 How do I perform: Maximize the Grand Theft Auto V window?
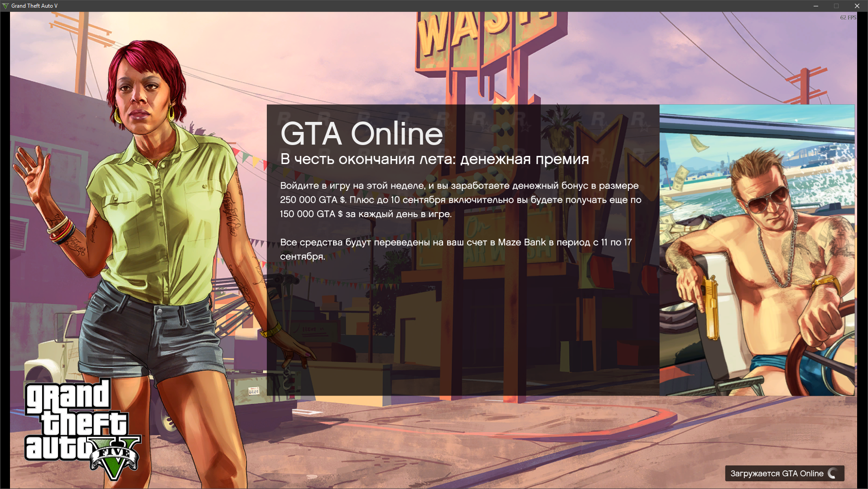836,6
